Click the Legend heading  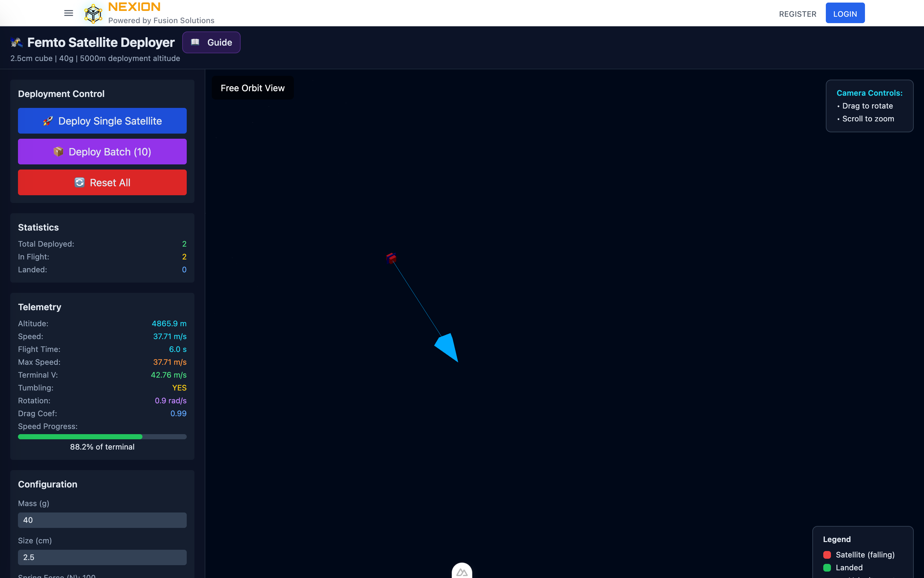point(837,539)
